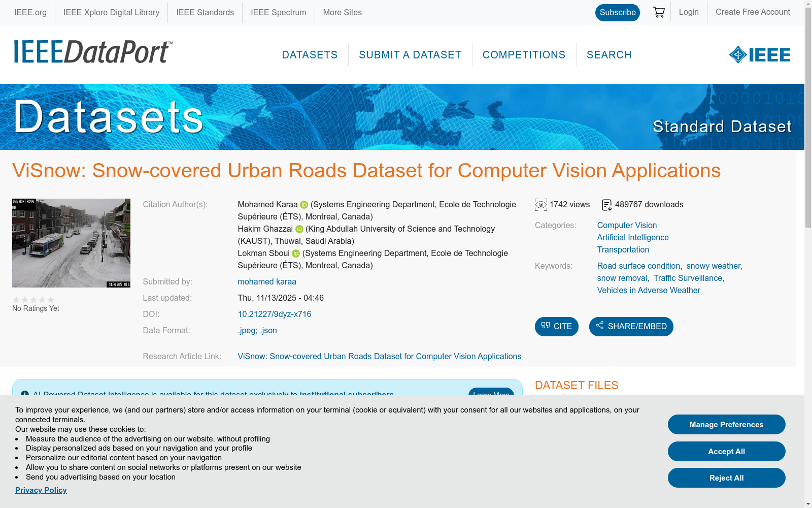
Task: Open submitter profile mohamed karaa
Action: click(x=267, y=281)
